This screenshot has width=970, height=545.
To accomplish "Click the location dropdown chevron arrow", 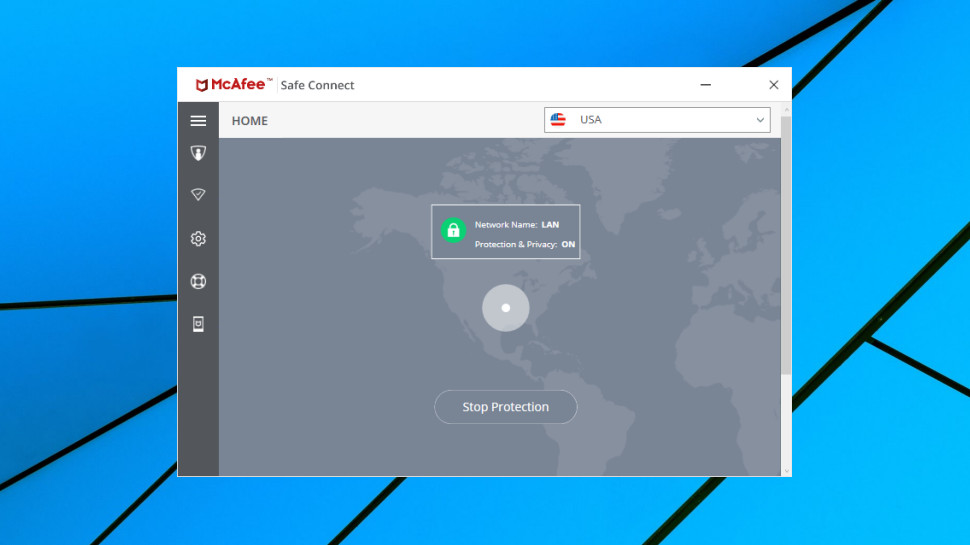I will pyautogui.click(x=760, y=120).
